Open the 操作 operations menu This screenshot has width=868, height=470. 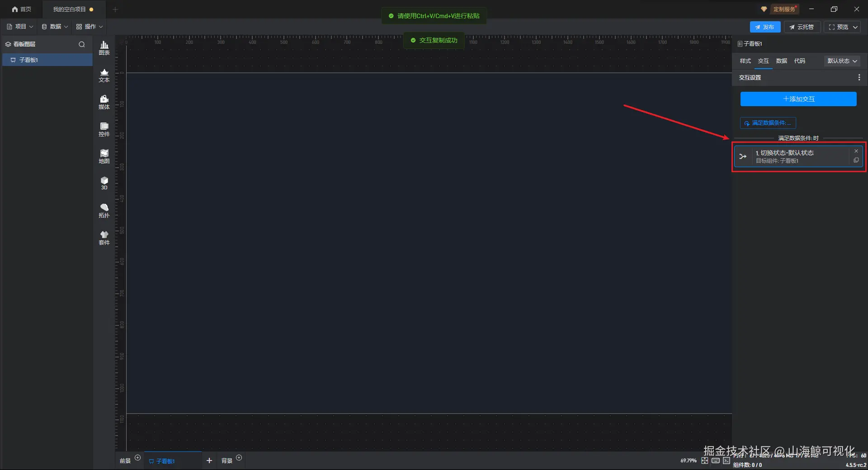click(90, 27)
